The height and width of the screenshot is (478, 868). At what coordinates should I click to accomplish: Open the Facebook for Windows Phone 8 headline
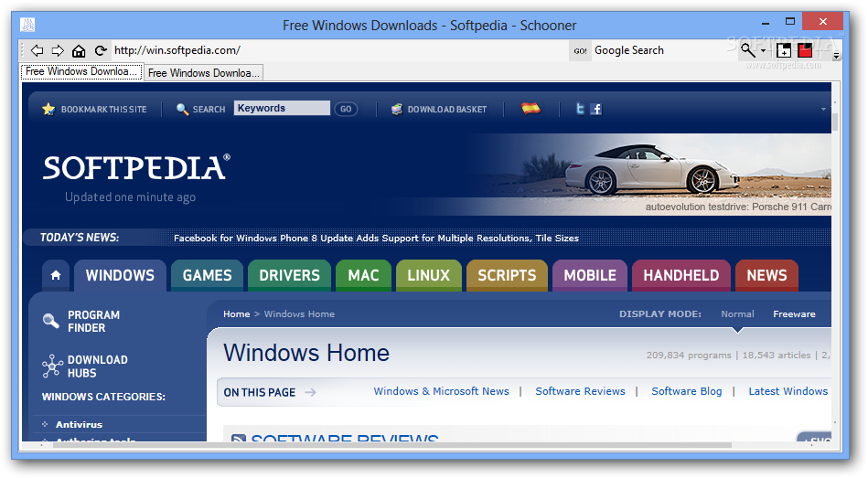click(376, 238)
